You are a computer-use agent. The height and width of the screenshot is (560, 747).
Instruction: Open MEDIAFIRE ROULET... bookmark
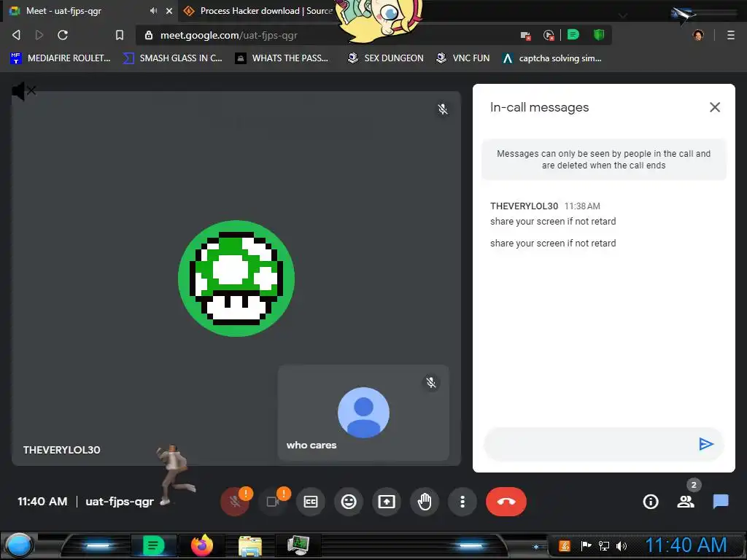click(x=60, y=58)
